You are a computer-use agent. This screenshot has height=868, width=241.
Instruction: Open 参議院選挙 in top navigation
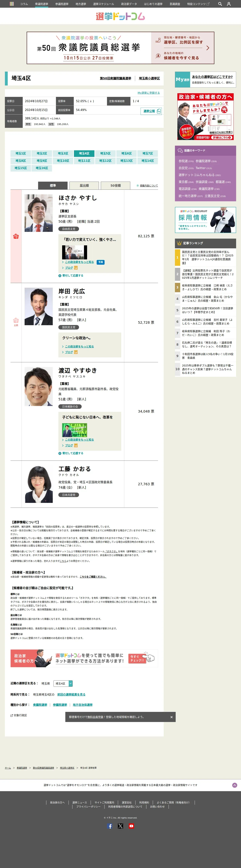click(62, 4)
